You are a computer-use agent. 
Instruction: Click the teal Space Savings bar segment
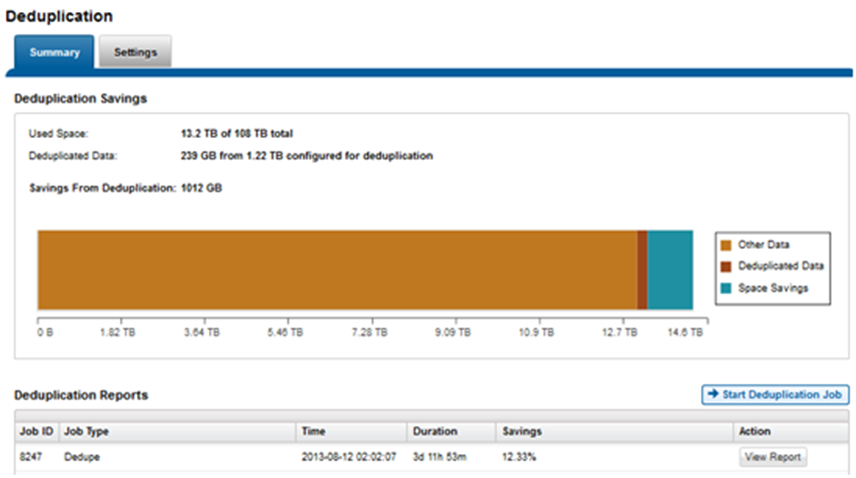[670, 270]
